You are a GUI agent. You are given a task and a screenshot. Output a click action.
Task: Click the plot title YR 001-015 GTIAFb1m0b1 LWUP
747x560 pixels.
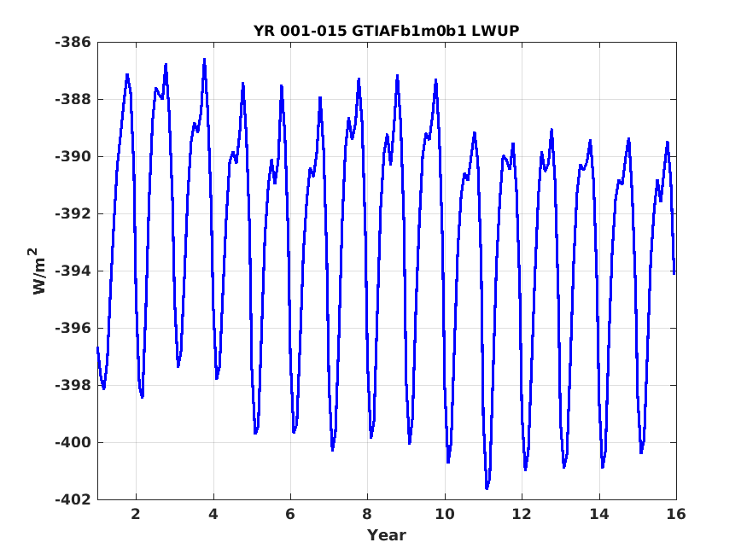pyautogui.click(x=387, y=31)
